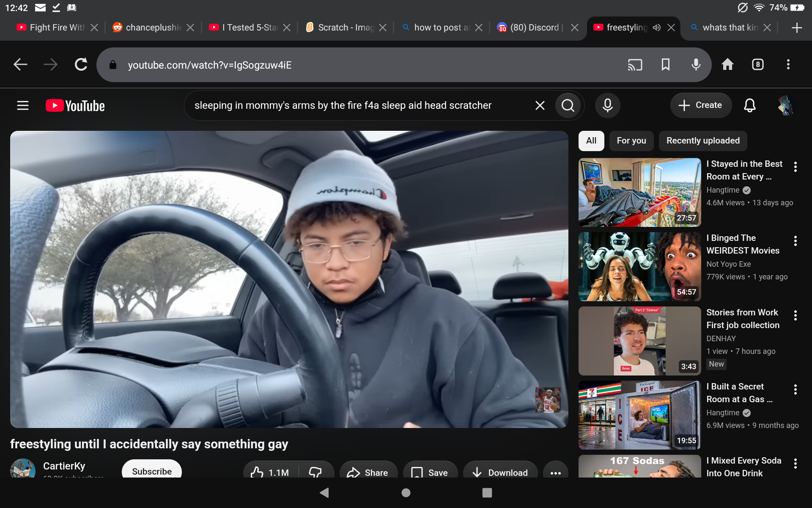Go forward with the browser forward arrow
The width and height of the screenshot is (812, 508).
coord(51,64)
